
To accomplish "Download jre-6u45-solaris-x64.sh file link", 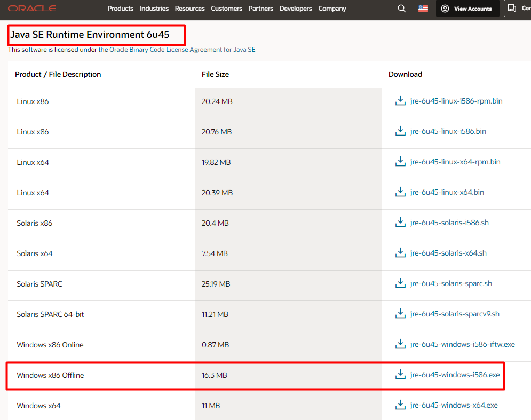I will [448, 253].
